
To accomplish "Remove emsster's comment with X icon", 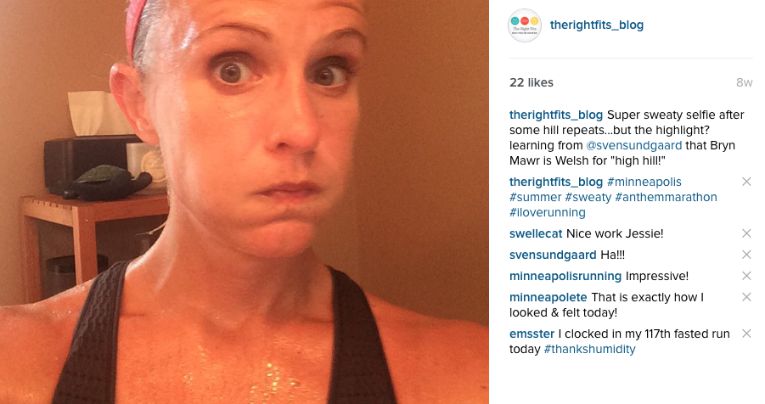I will tap(746, 334).
